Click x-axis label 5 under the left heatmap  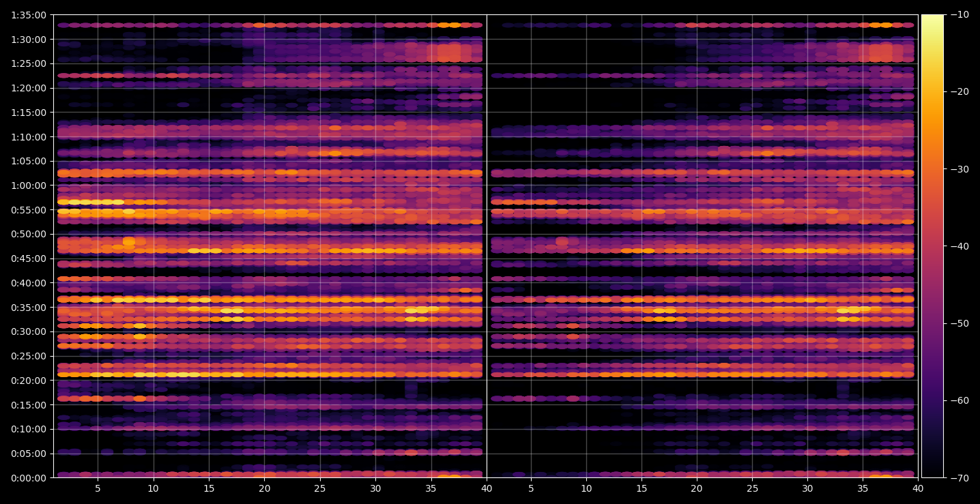[x=98, y=488]
